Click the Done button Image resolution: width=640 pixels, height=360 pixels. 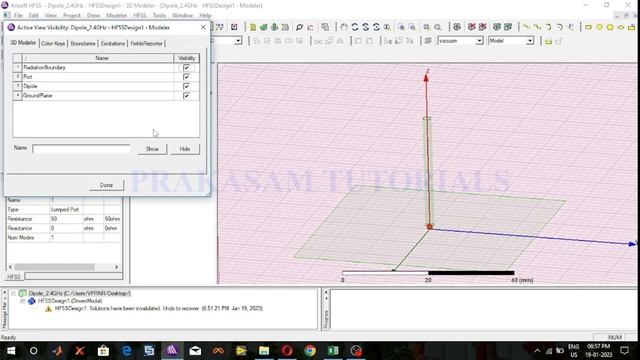pyautogui.click(x=106, y=185)
